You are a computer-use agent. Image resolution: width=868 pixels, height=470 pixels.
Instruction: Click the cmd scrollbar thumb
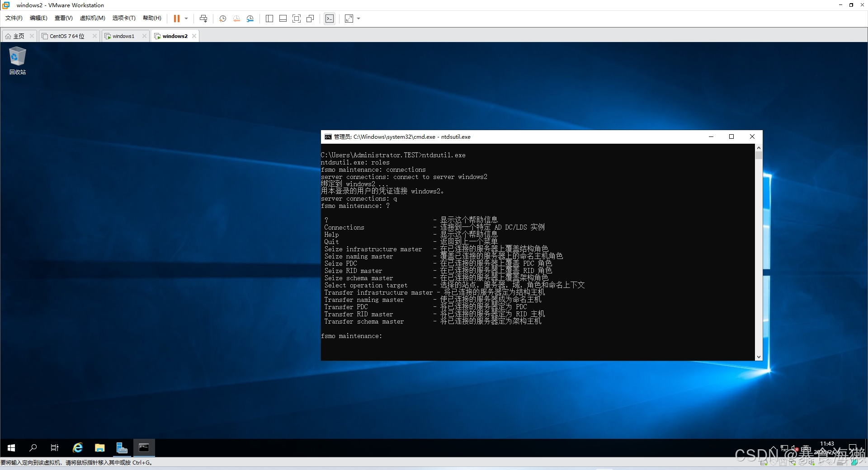tap(759, 155)
